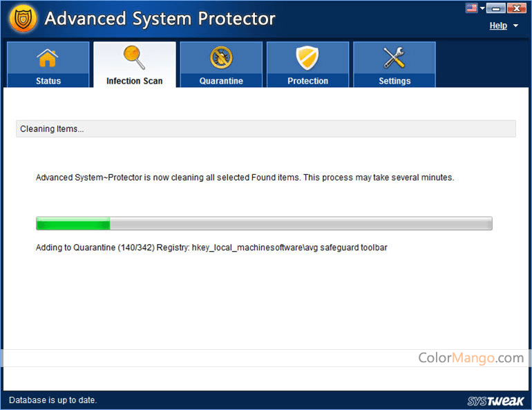The height and width of the screenshot is (410, 532).
Task: Click the house icon on Status tab
Action: click(48, 59)
